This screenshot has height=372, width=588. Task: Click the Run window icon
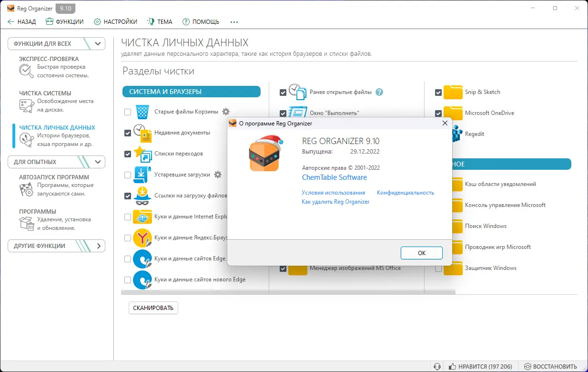298,113
